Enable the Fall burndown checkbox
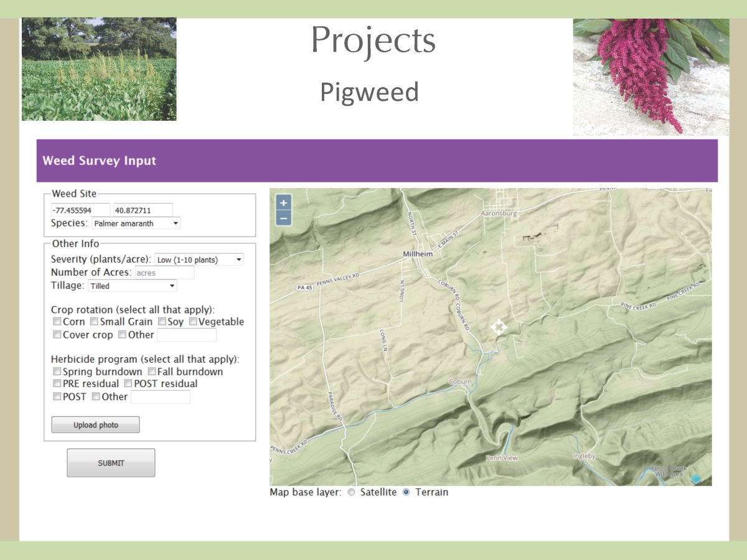The image size is (747, 560). click(151, 371)
